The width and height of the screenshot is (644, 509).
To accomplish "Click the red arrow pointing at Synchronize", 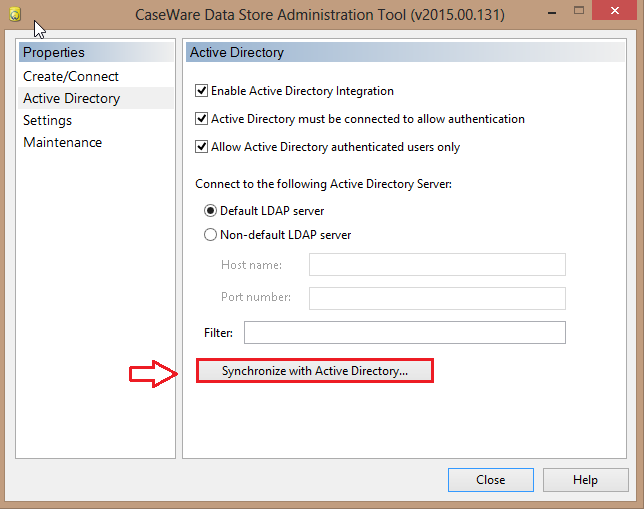I will tap(155, 373).
